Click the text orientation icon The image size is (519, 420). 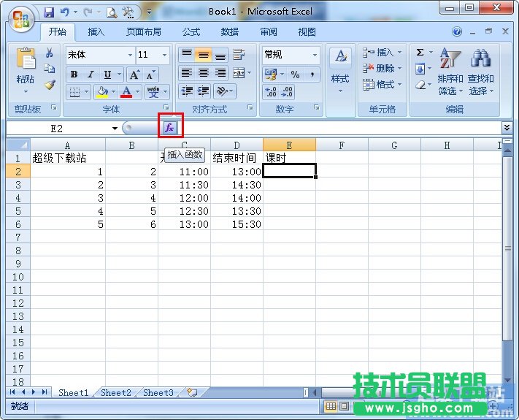(222, 91)
